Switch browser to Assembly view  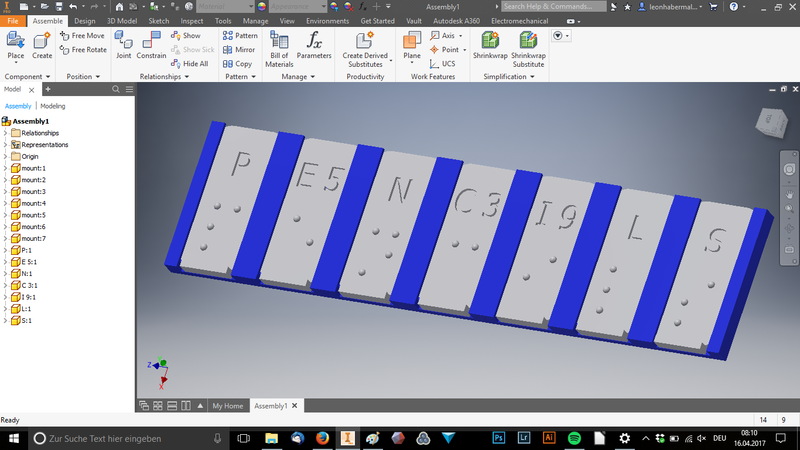(x=18, y=105)
